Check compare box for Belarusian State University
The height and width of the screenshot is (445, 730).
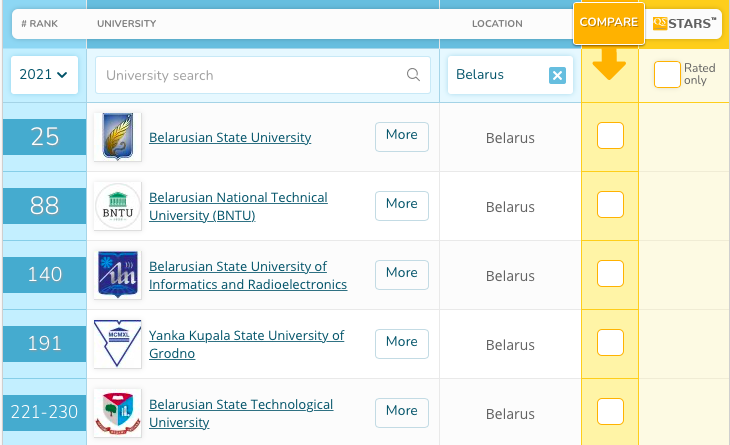click(x=610, y=136)
